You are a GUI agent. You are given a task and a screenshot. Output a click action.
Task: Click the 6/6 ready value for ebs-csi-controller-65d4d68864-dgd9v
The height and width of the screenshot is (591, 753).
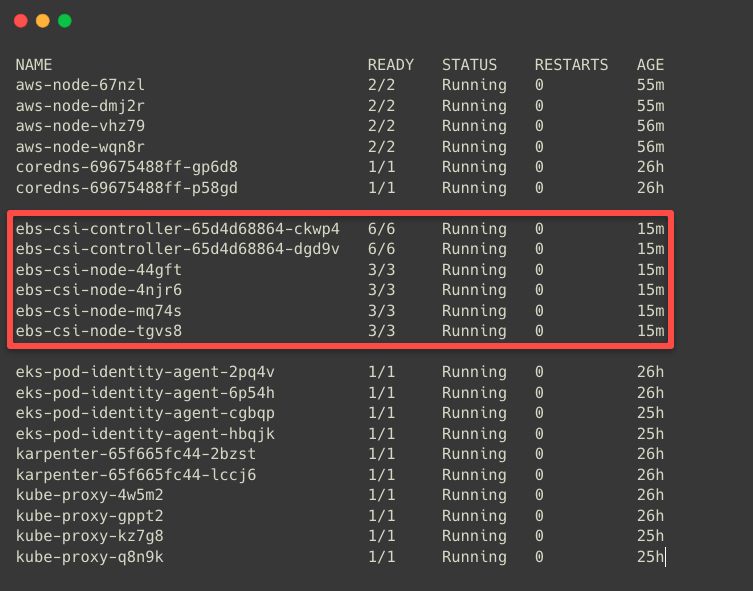381,249
